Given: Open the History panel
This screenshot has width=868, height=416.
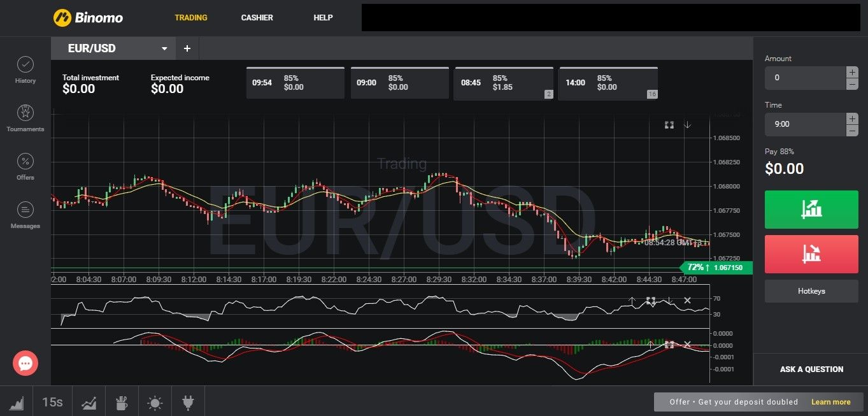Looking at the screenshot, I should pyautogui.click(x=25, y=69).
